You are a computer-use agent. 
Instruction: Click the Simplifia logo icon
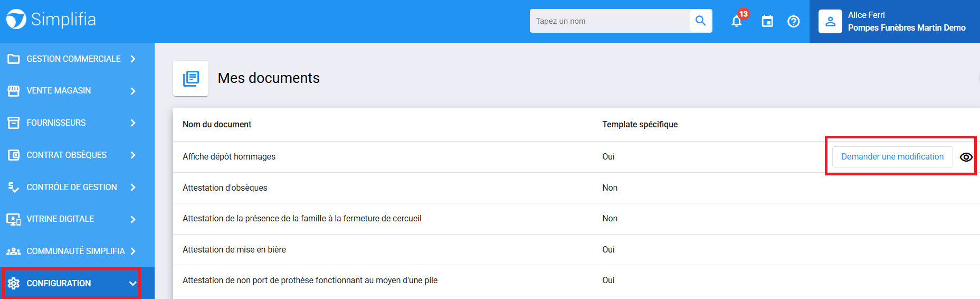16,20
